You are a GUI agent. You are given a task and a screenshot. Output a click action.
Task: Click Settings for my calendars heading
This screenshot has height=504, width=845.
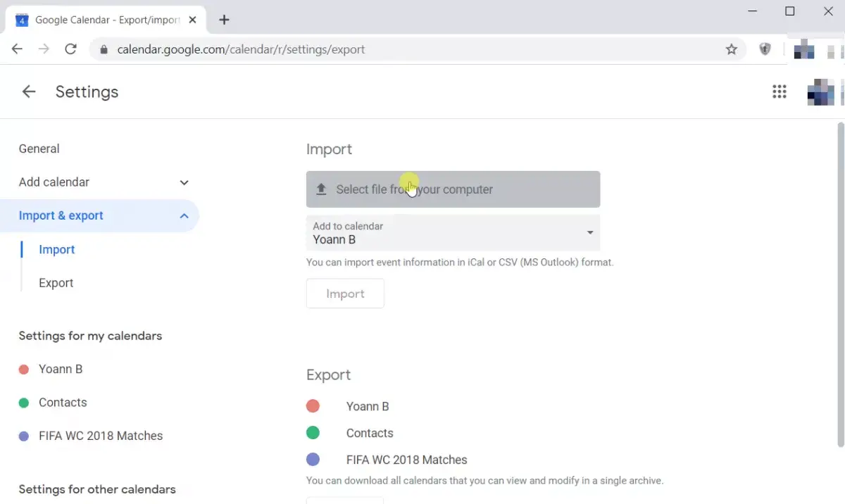click(90, 336)
